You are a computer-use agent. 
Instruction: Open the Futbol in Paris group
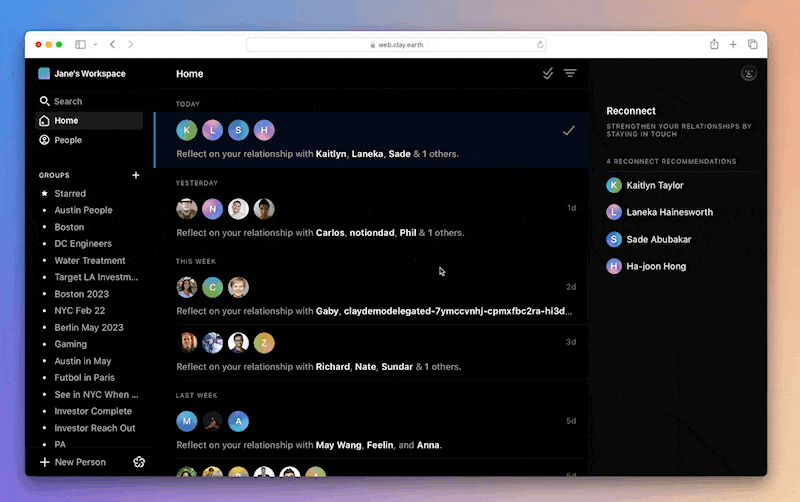(84, 378)
